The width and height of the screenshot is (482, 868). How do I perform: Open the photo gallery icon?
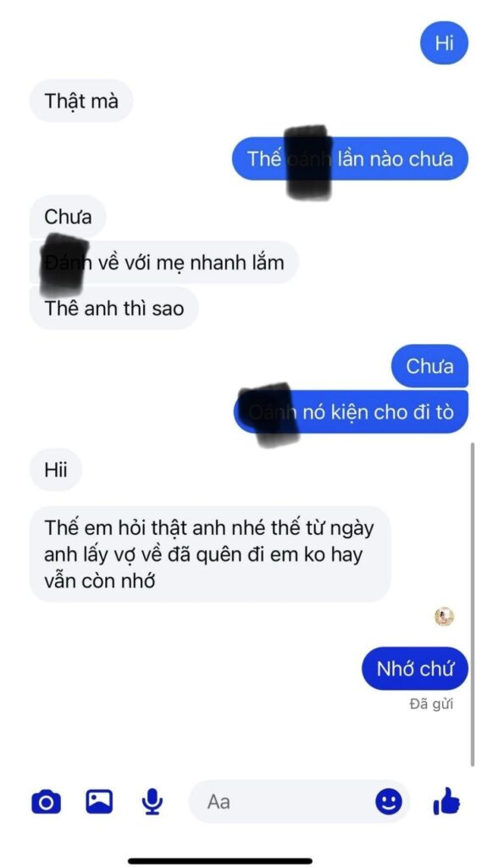point(99,801)
